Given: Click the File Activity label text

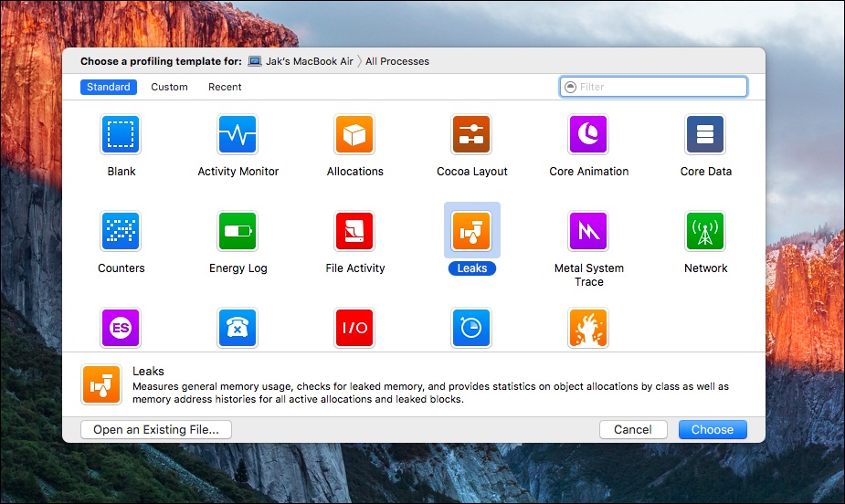Looking at the screenshot, I should pyautogui.click(x=355, y=268).
